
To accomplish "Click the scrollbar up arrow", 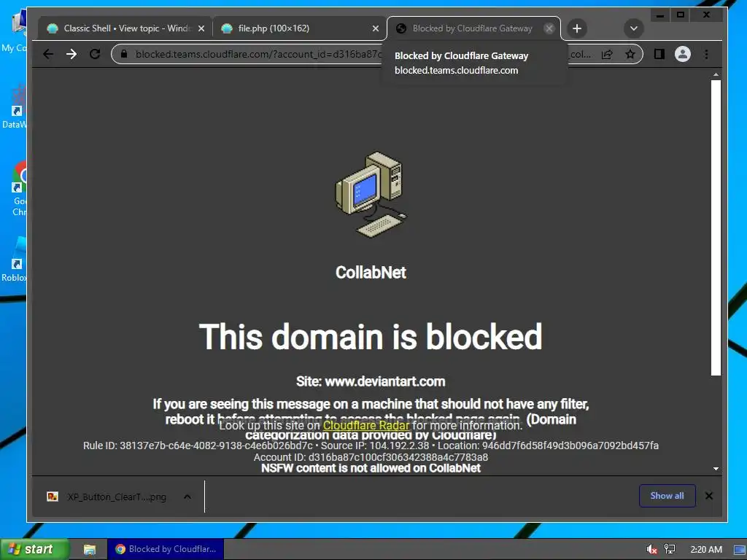I will tap(716, 75).
